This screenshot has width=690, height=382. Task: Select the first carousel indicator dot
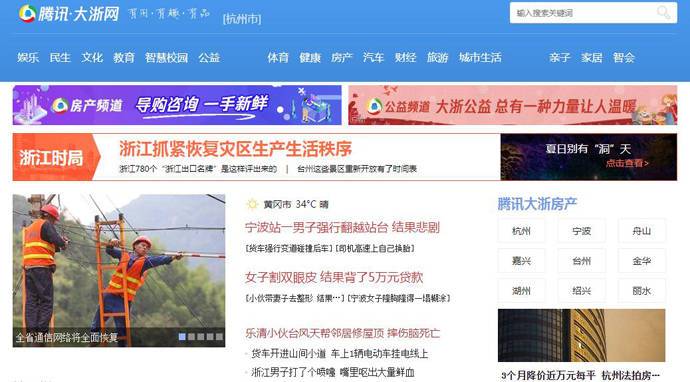182,337
